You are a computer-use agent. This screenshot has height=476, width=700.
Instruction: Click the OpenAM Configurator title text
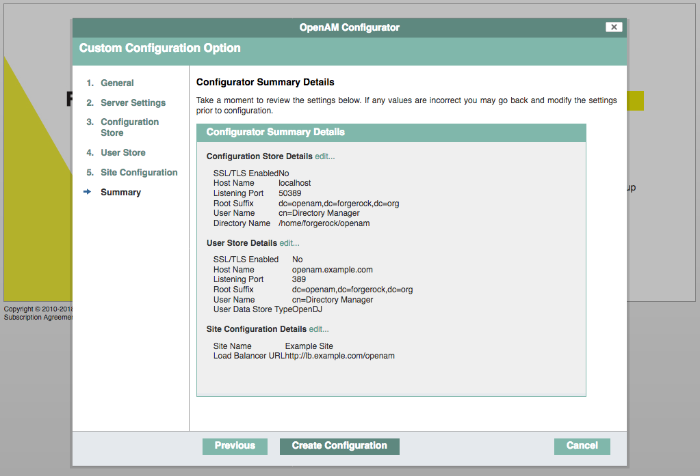[x=350, y=28]
